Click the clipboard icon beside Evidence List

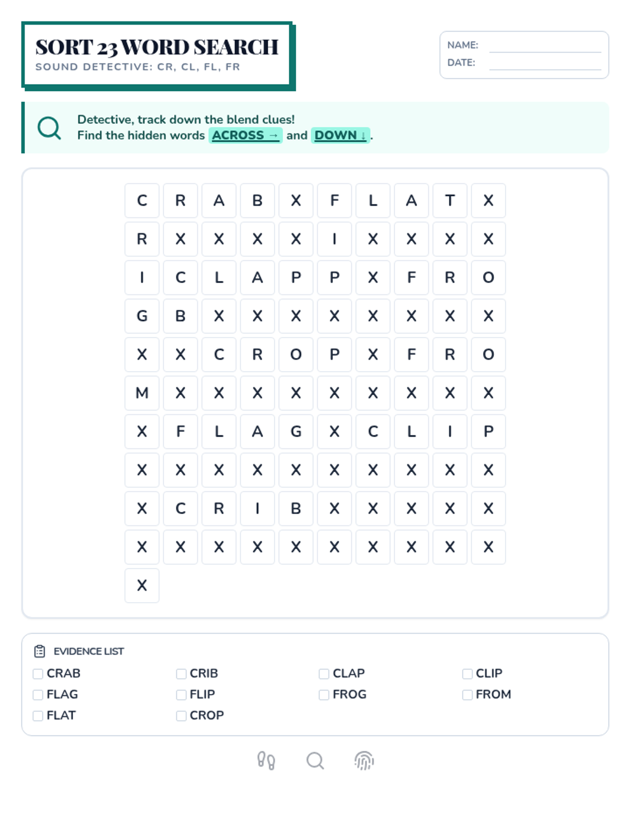coord(39,652)
